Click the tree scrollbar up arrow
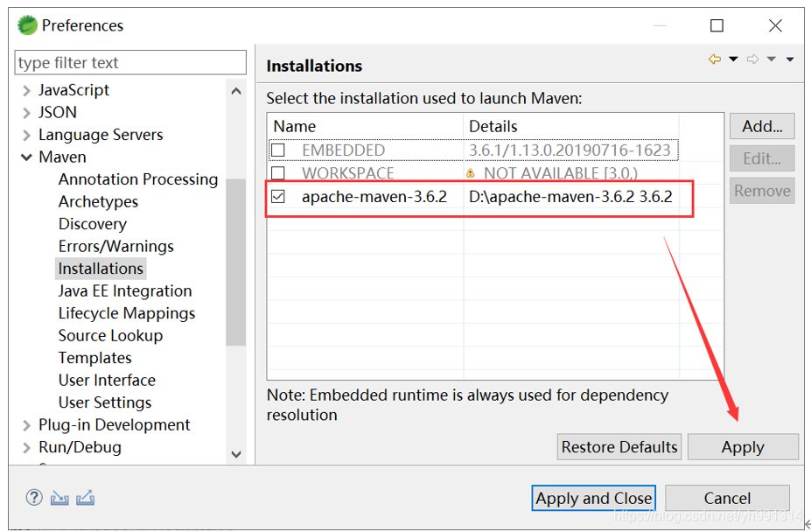 pyautogui.click(x=236, y=92)
